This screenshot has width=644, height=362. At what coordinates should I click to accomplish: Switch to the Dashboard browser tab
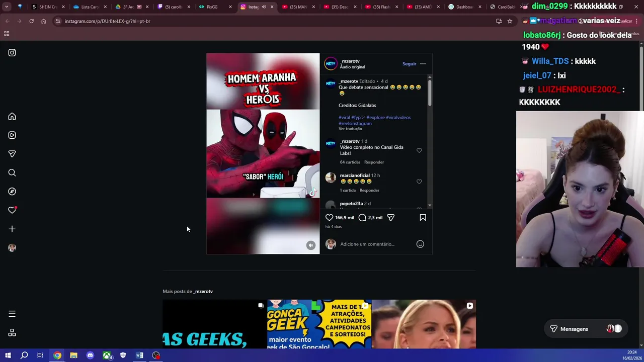pyautogui.click(x=464, y=7)
